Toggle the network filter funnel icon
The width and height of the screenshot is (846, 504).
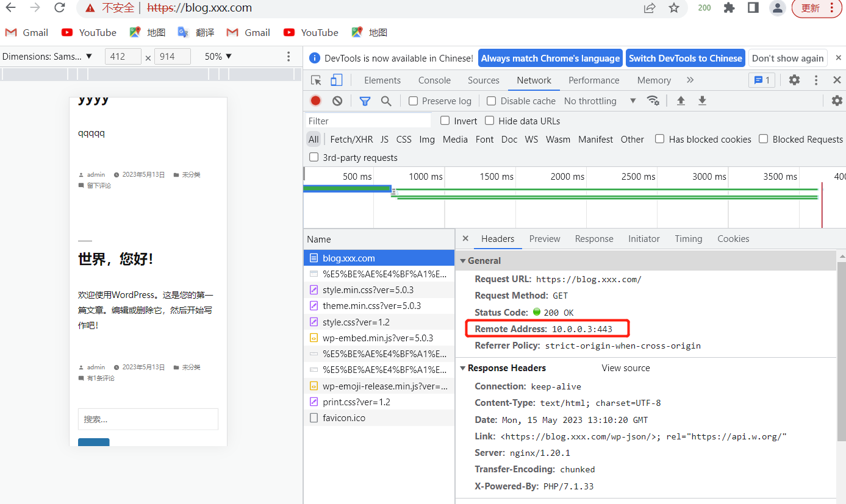(x=365, y=101)
